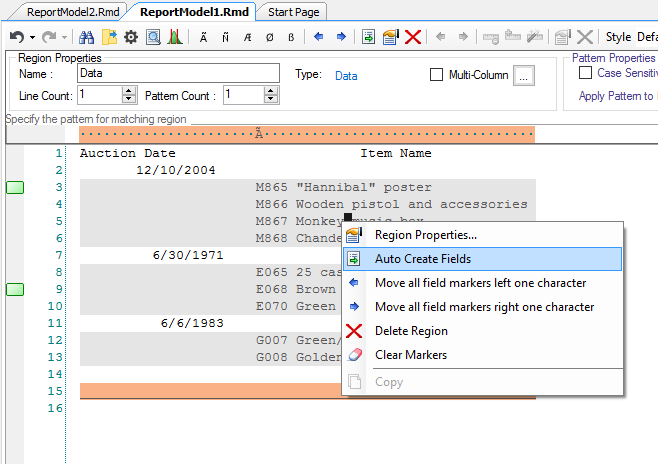Enable the Multi-Column checkbox
The height and width of the screenshot is (464, 658).
pos(436,74)
